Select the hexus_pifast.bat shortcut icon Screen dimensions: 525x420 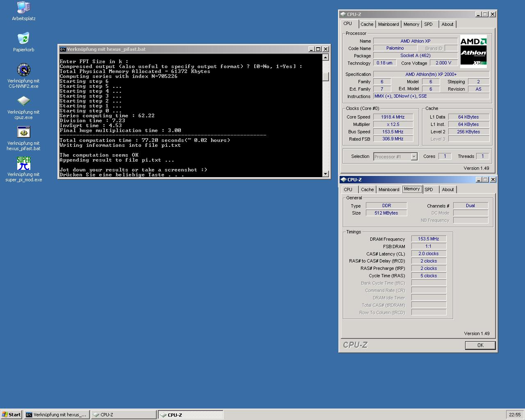(x=23, y=132)
